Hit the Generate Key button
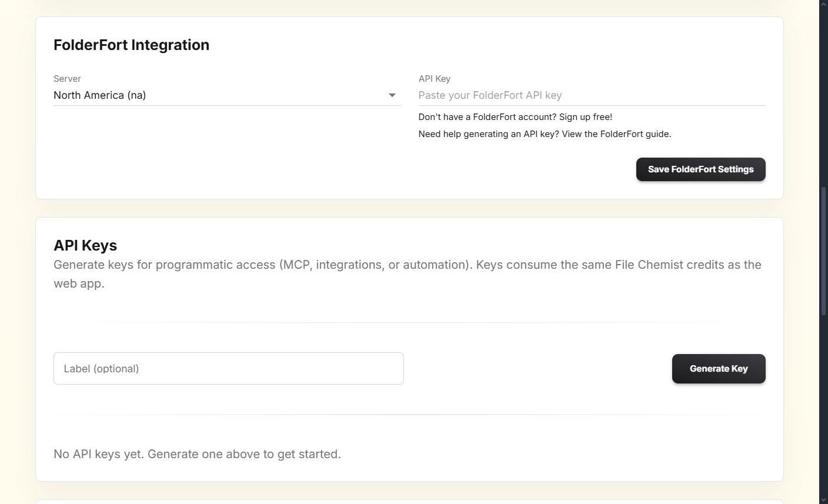The width and height of the screenshot is (828, 504). click(x=718, y=369)
